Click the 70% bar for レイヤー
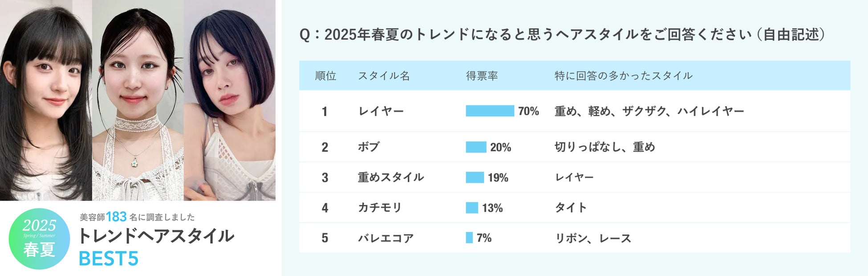 click(490, 111)
